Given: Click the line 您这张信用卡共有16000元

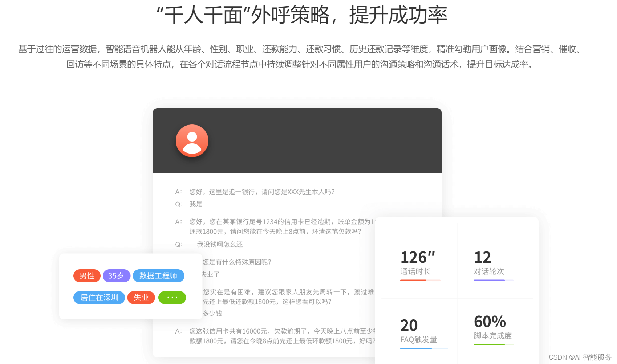Looking at the screenshot, I should (282, 331).
